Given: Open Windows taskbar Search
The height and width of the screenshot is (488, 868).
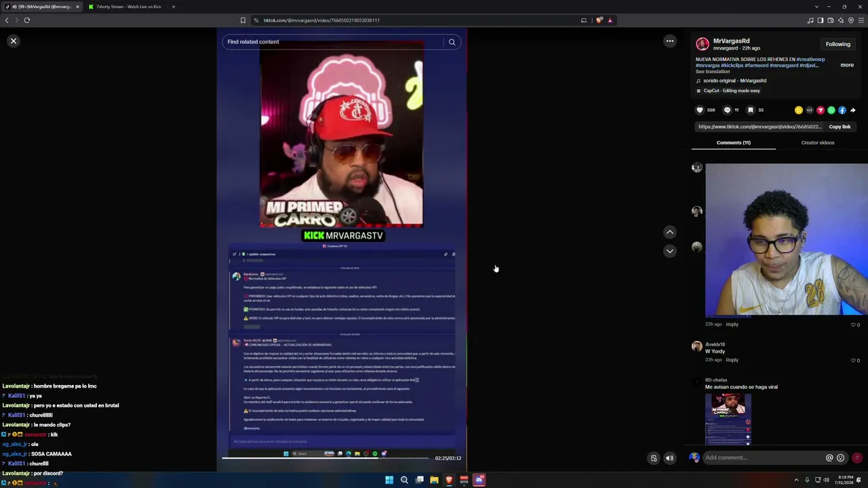Looking at the screenshot, I should click(404, 480).
